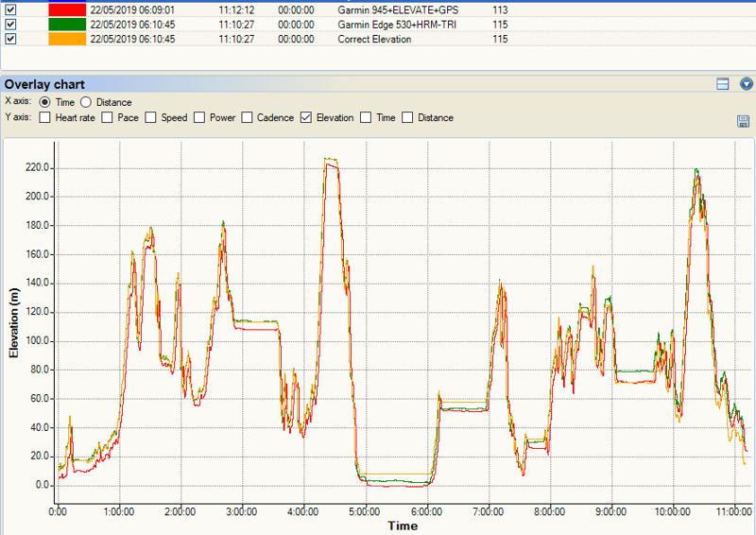The height and width of the screenshot is (535, 756).
Task: Enable Cadence on Y axis
Action: 247,118
